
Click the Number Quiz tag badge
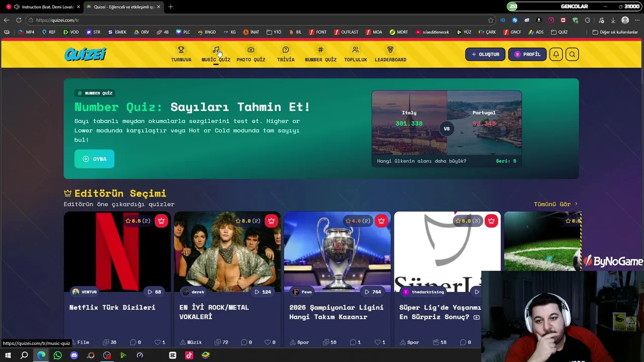(95, 93)
